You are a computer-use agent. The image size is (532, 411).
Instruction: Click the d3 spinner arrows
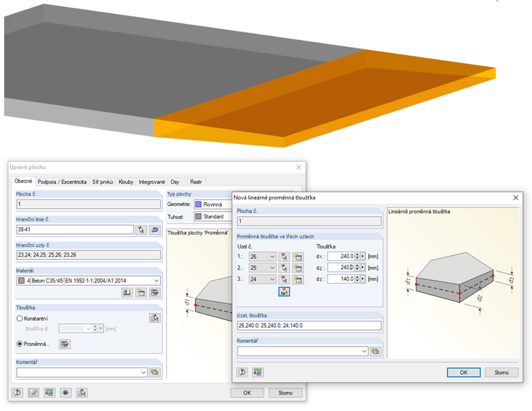(357, 279)
